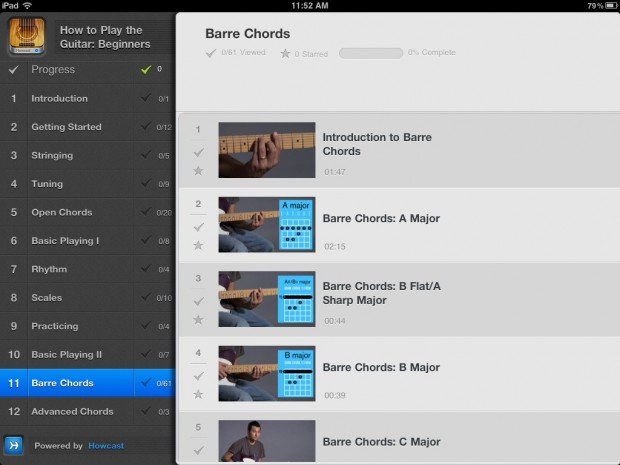
Task: Mark Introduction to Barre Chords as viewed
Action: point(198,152)
